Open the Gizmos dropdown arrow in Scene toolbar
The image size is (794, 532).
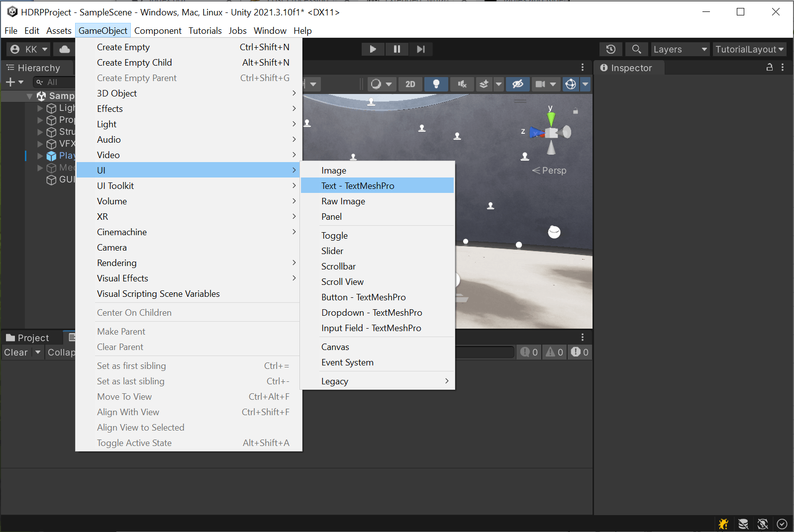click(x=586, y=84)
